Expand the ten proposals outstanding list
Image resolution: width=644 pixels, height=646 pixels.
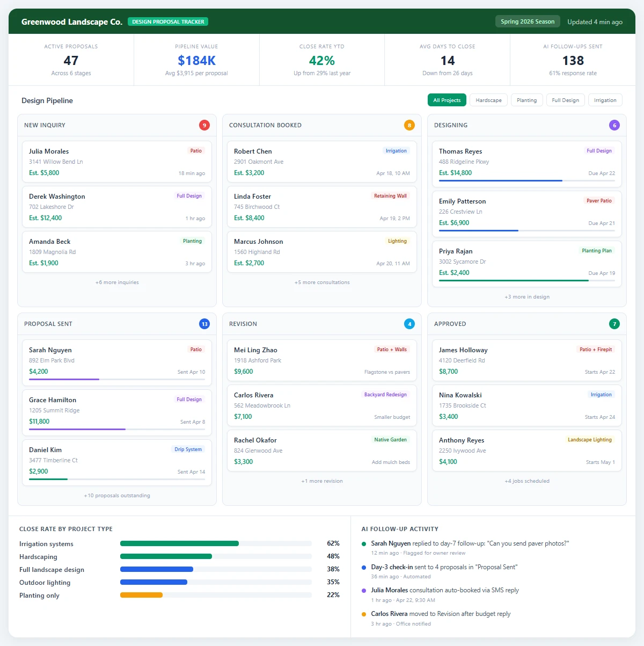tap(116, 495)
